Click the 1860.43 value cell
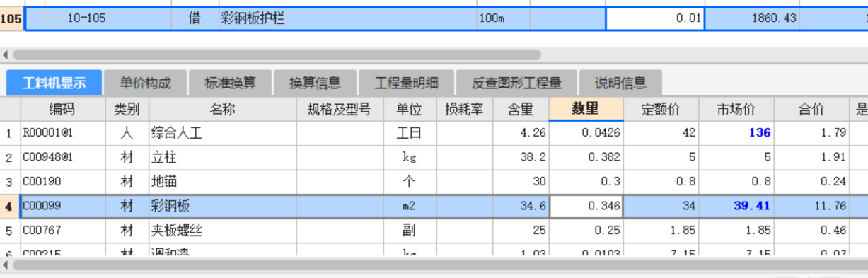 coord(752,18)
